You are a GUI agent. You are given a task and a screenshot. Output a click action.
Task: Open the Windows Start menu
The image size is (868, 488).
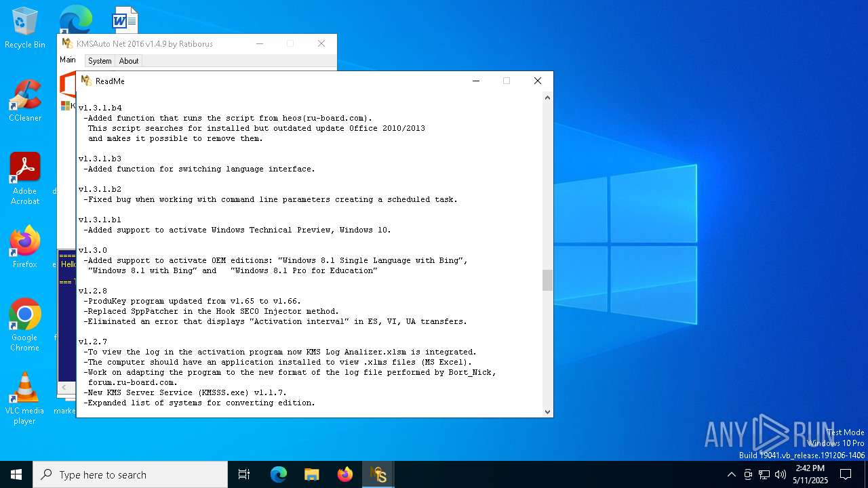pyautogui.click(x=16, y=474)
